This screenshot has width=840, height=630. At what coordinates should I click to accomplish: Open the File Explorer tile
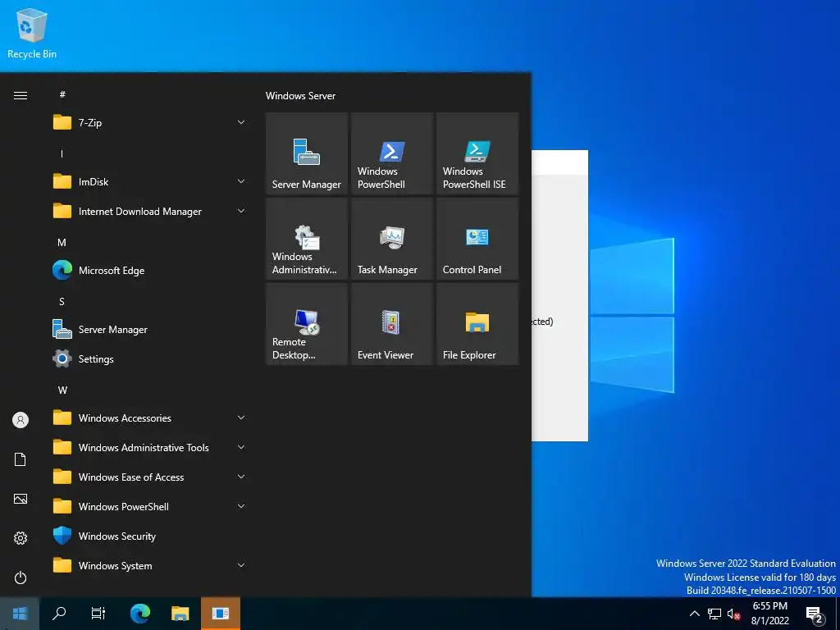(477, 324)
